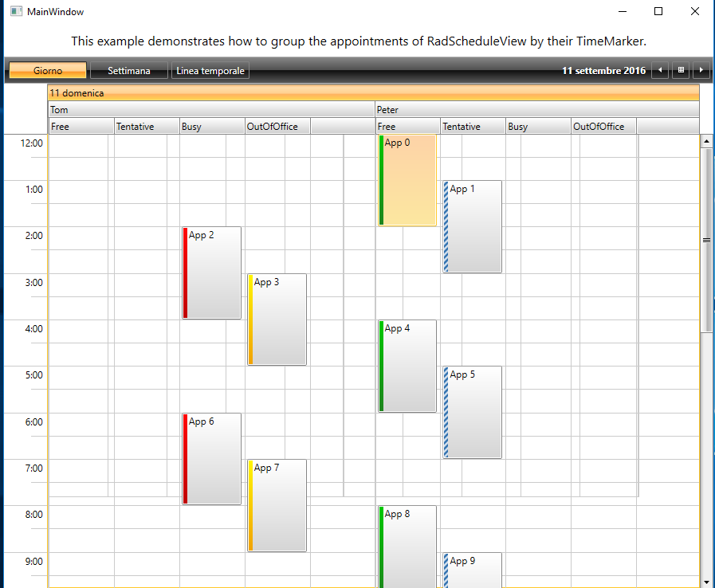This screenshot has width=715, height=588.
Task: Click Tom's Tentative column header
Action: click(147, 126)
